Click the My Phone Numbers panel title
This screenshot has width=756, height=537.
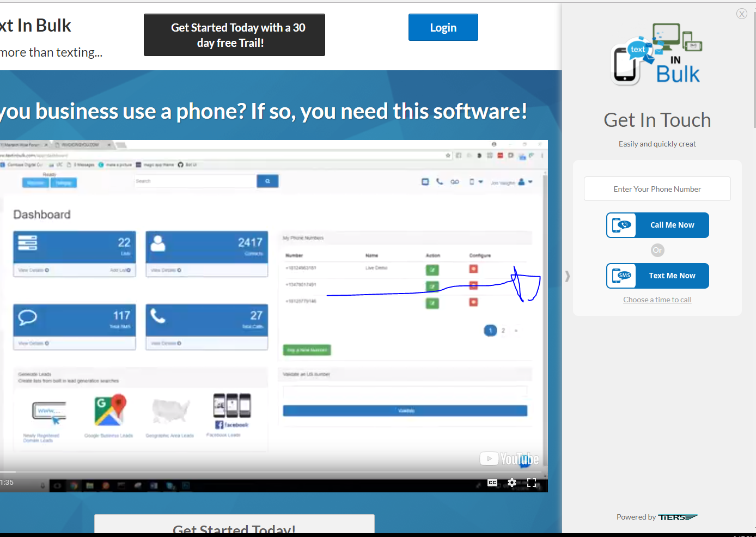[303, 238]
